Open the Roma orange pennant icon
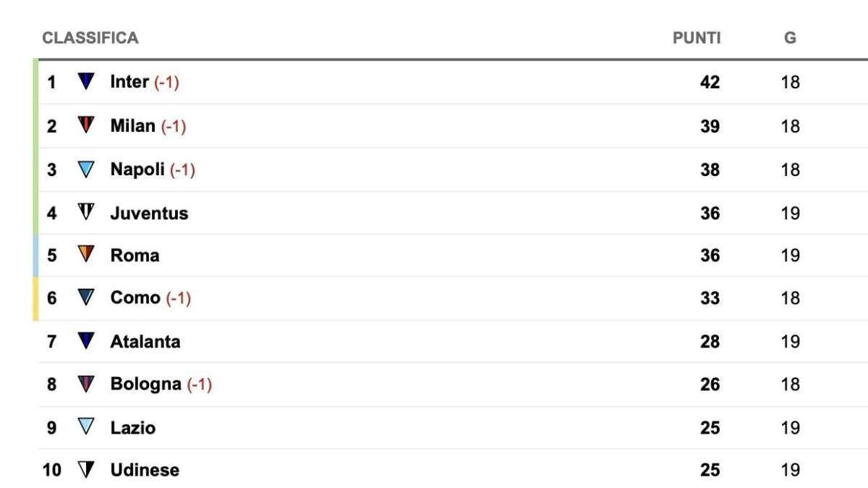The width and height of the screenshot is (868, 488). (x=86, y=255)
